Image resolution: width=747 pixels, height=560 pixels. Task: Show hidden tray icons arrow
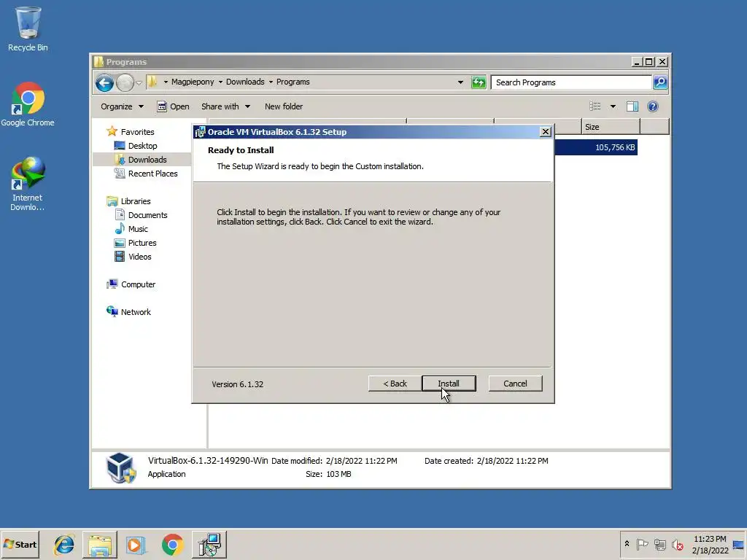point(627,544)
